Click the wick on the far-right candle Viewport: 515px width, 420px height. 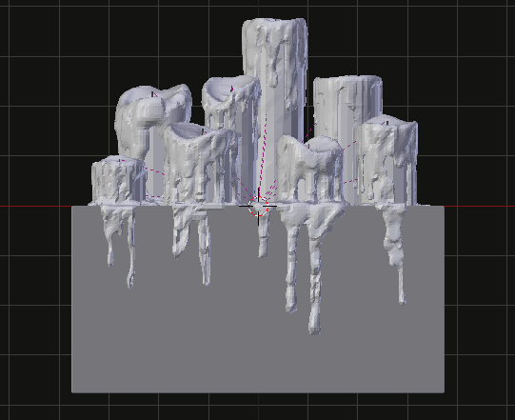click(387, 123)
